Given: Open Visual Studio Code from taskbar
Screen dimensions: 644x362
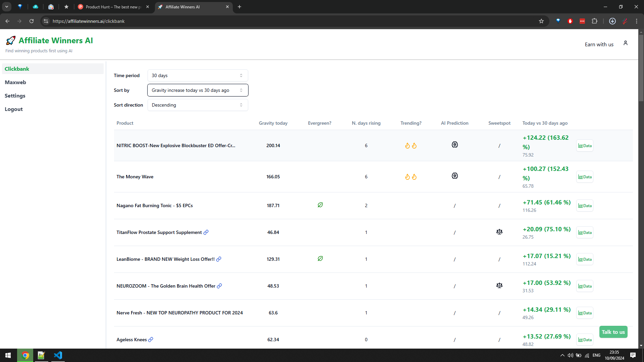Looking at the screenshot, I should pos(58,355).
